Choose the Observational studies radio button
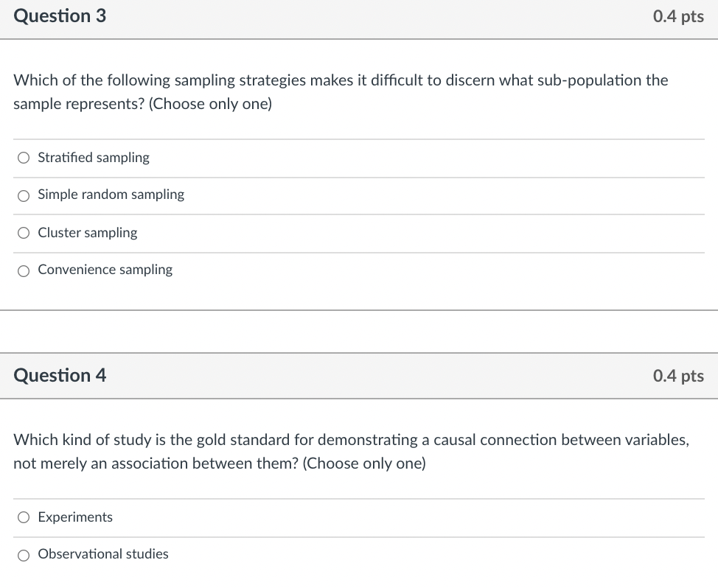The height and width of the screenshot is (588, 718). coord(24,555)
